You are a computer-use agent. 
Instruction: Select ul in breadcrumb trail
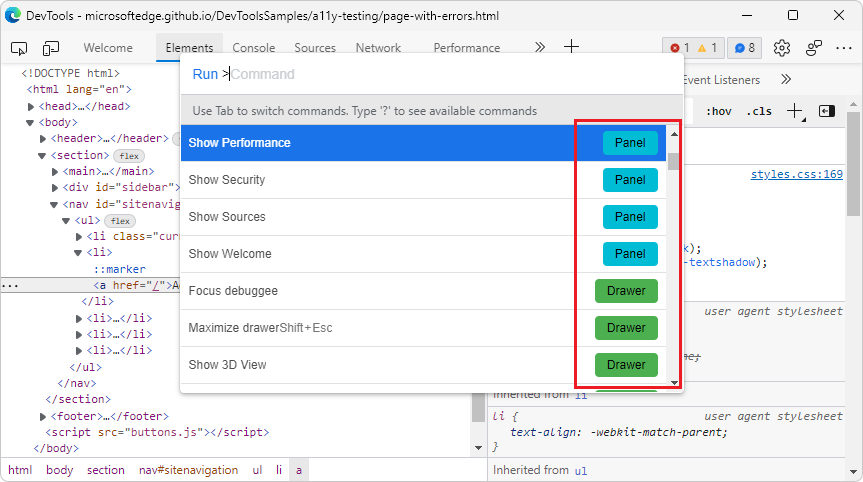click(x=257, y=470)
